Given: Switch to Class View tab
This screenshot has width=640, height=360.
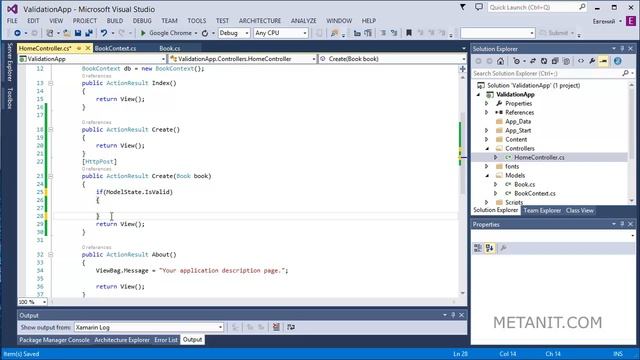Looking at the screenshot, I should pyautogui.click(x=580, y=211).
